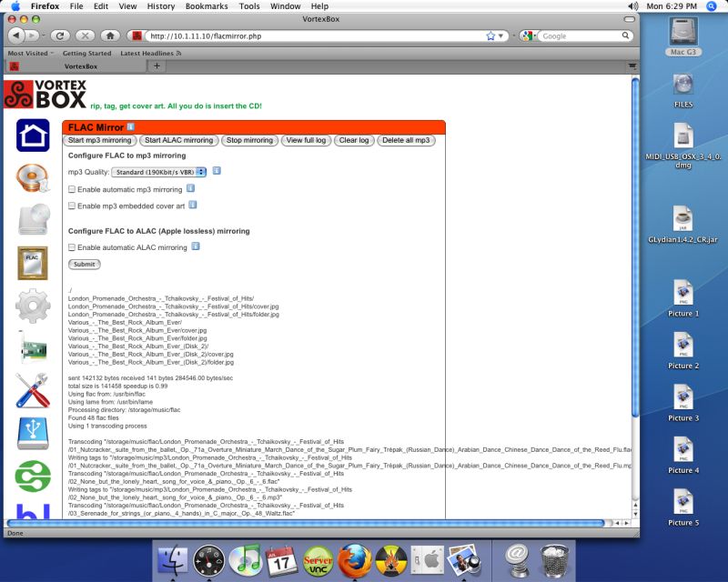
Task: Open the mp3 Quality dropdown
Action: 158,172
